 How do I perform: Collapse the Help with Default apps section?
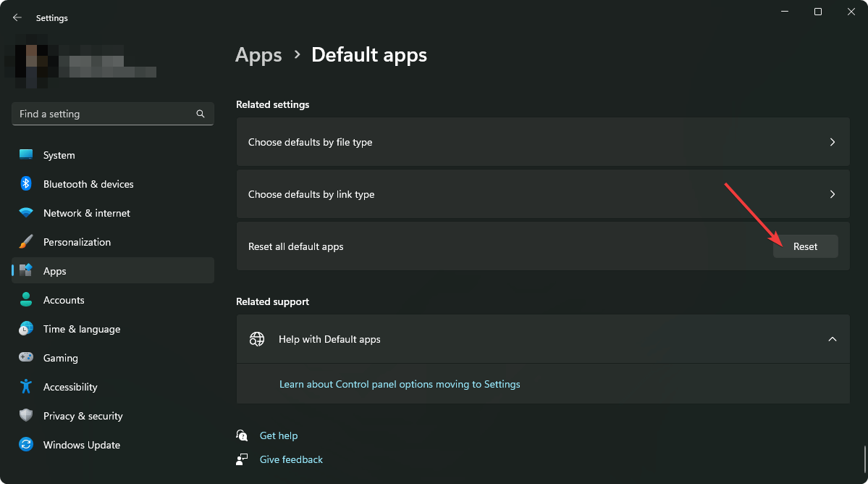832,339
